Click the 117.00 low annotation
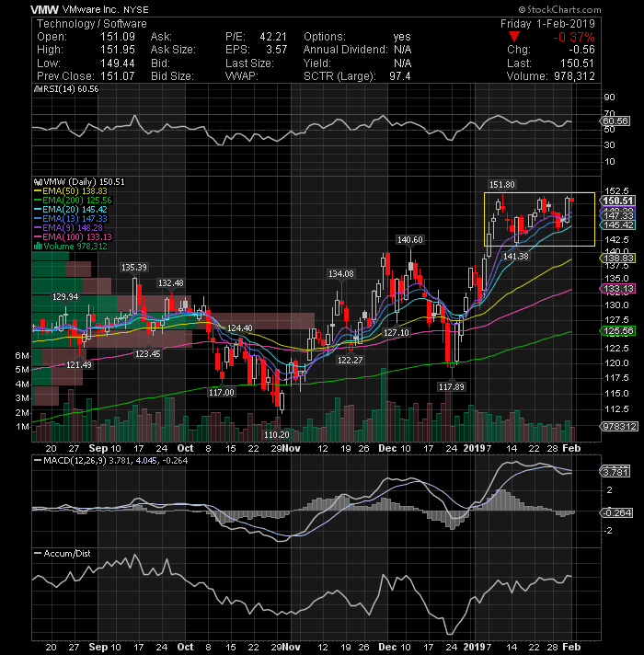This screenshot has width=644, height=655. pos(222,393)
